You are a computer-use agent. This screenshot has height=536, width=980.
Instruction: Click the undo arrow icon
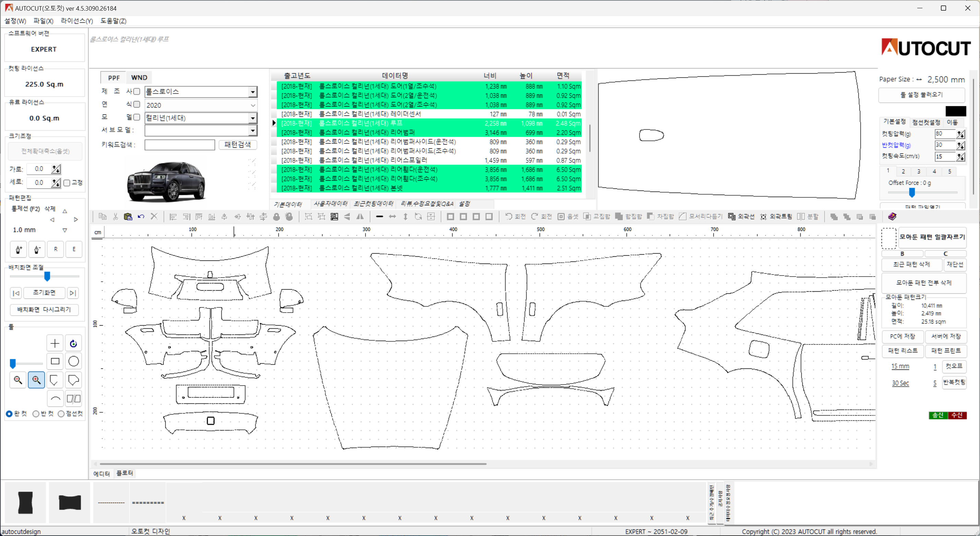pos(141,217)
